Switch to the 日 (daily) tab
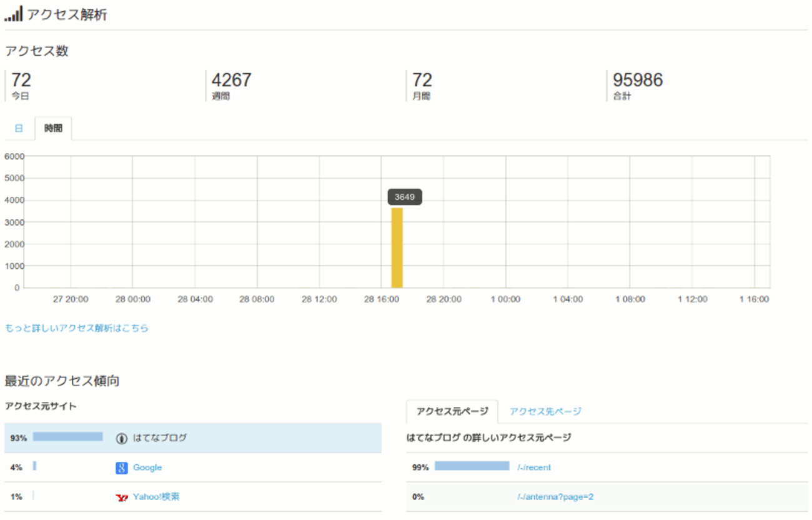Image resolution: width=812 pixels, height=520 pixels. pyautogui.click(x=19, y=128)
